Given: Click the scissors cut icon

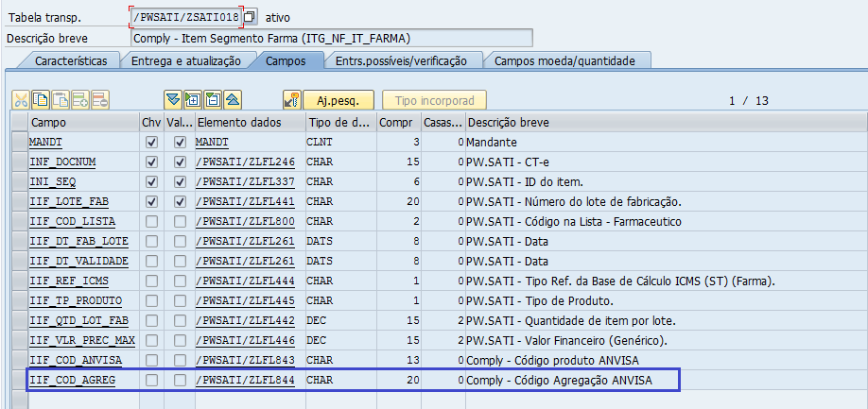Looking at the screenshot, I should click(21, 100).
